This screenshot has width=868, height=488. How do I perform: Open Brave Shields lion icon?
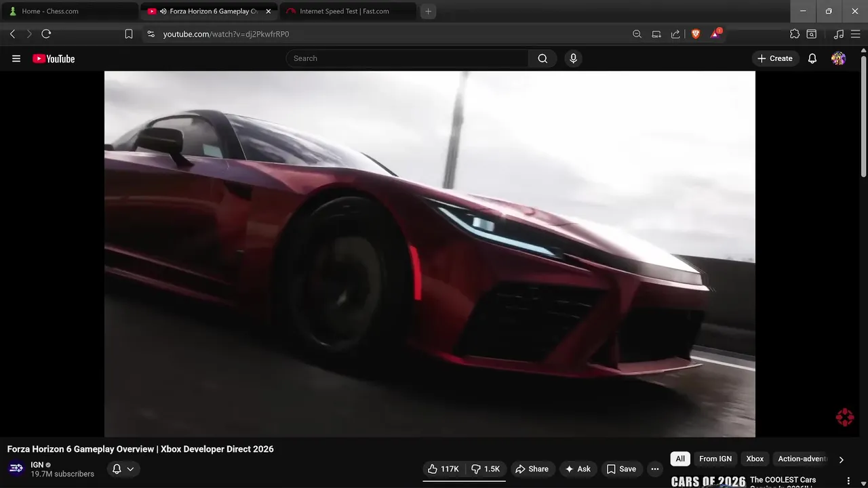695,34
